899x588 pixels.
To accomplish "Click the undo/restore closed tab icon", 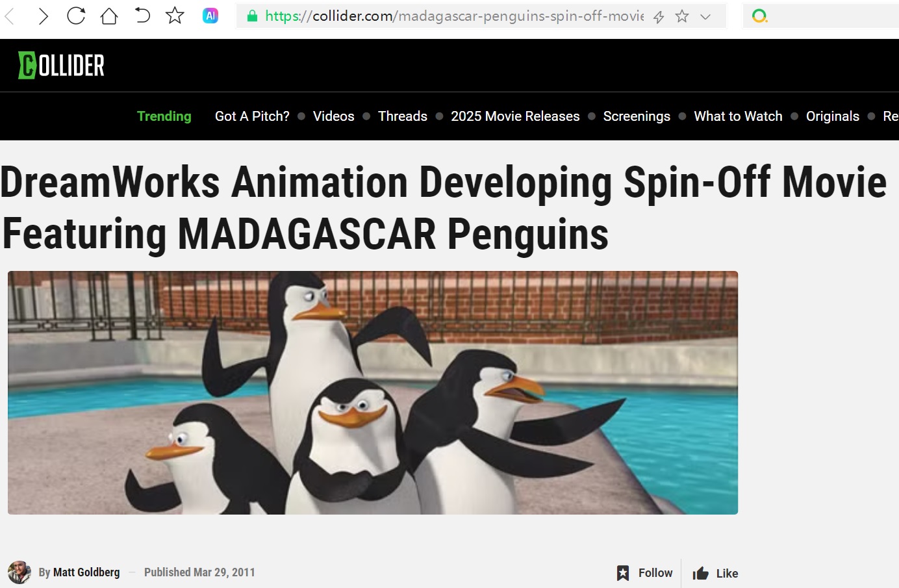I will click(142, 16).
